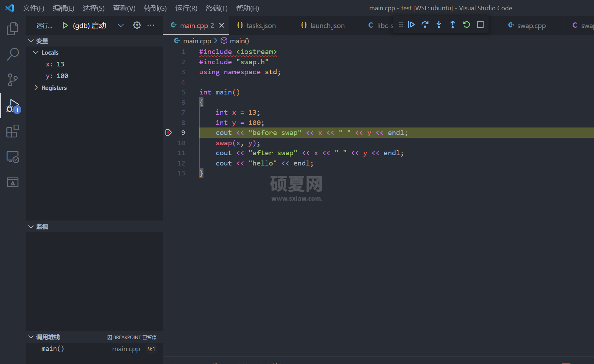This screenshot has width=594, height=364.
Task: Place cursor on swap(x, y) code line
Action: click(238, 143)
